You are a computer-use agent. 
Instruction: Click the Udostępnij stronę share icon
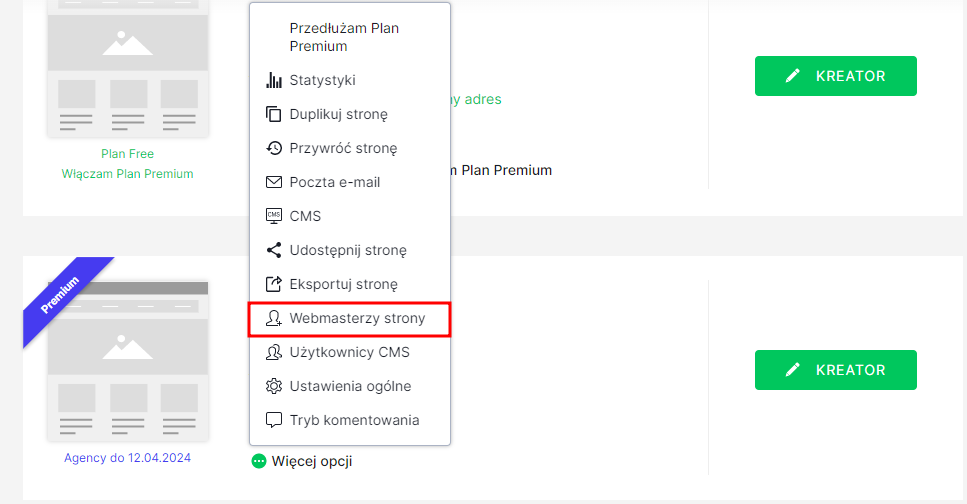(274, 250)
